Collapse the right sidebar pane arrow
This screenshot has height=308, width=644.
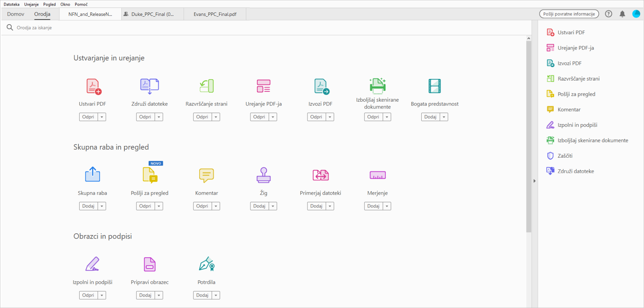click(x=535, y=181)
